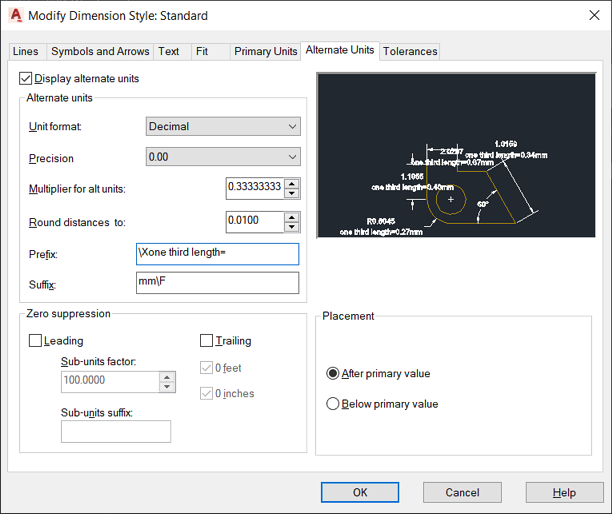Enable Trailing zero suppression
Viewport: 612px width, 514px height.
(207, 341)
